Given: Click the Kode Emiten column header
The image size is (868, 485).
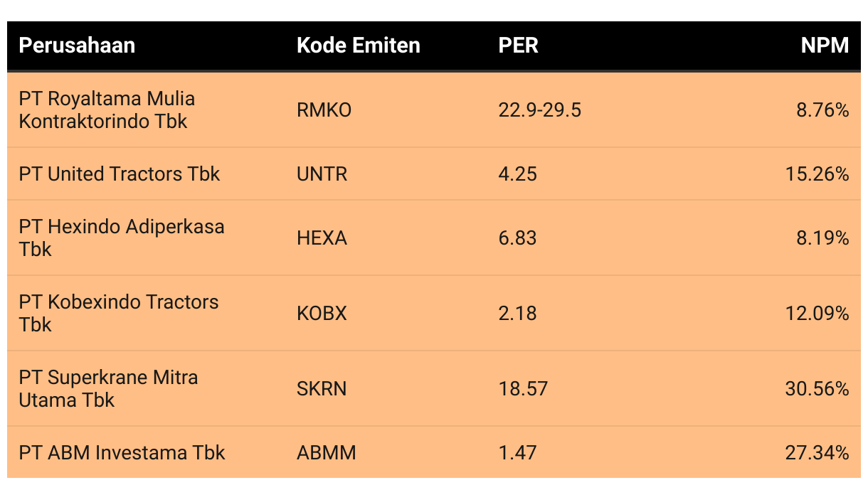Looking at the screenshot, I should click(x=358, y=46).
